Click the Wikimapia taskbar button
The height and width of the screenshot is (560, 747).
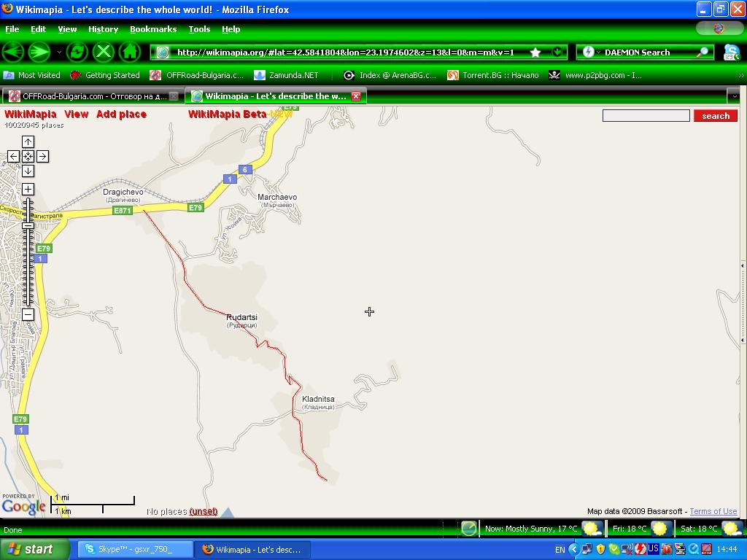tap(252, 550)
